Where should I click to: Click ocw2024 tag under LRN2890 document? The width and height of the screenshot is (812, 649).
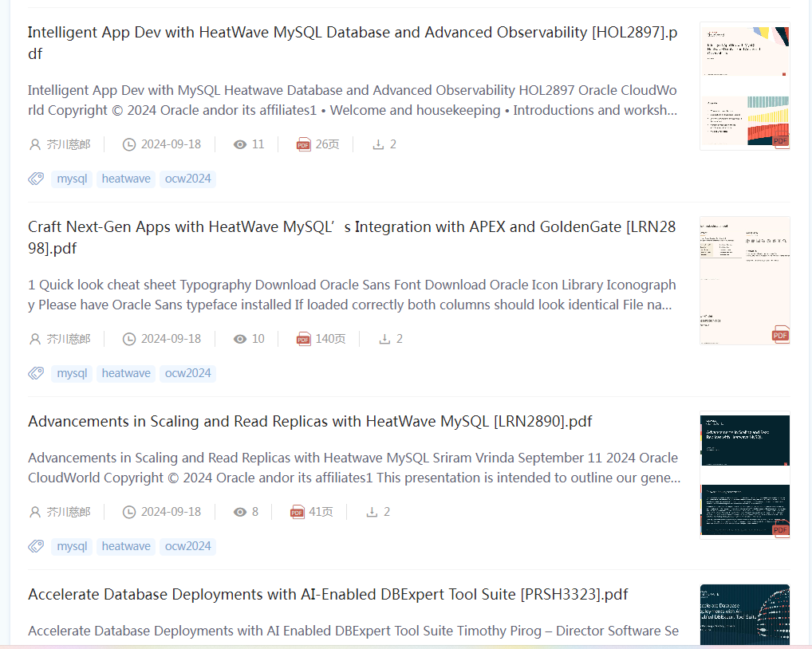pos(188,546)
